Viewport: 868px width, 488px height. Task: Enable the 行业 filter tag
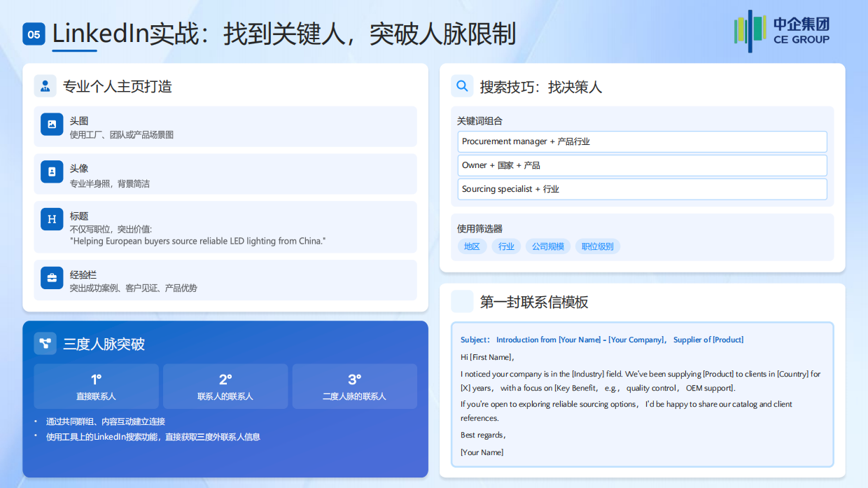pos(506,246)
